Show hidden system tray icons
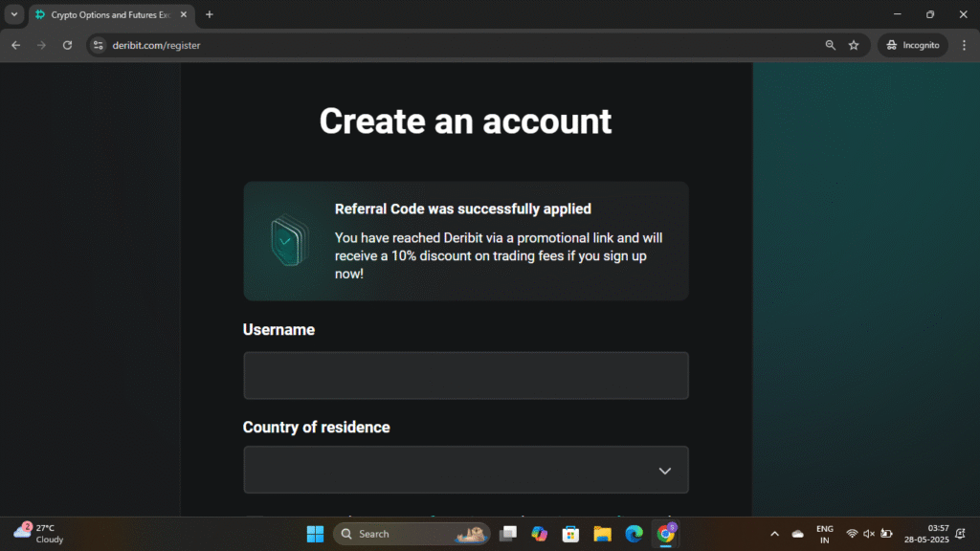Viewport: 980px width, 551px height. pyautogui.click(x=774, y=534)
